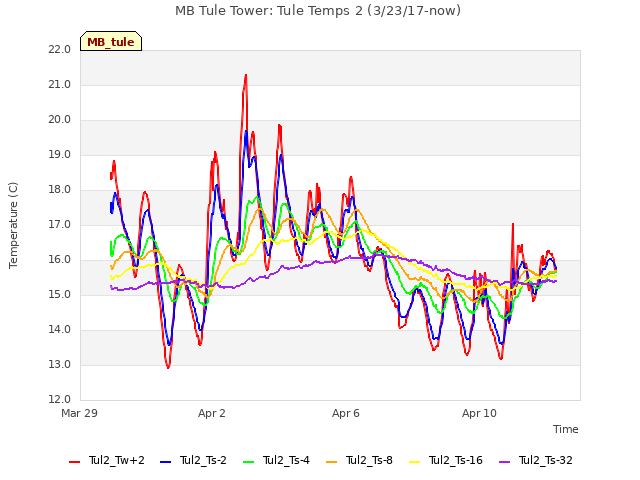Click the 12.0 y-axis tick label
The height and width of the screenshot is (480, 640).
pyautogui.click(x=60, y=400)
